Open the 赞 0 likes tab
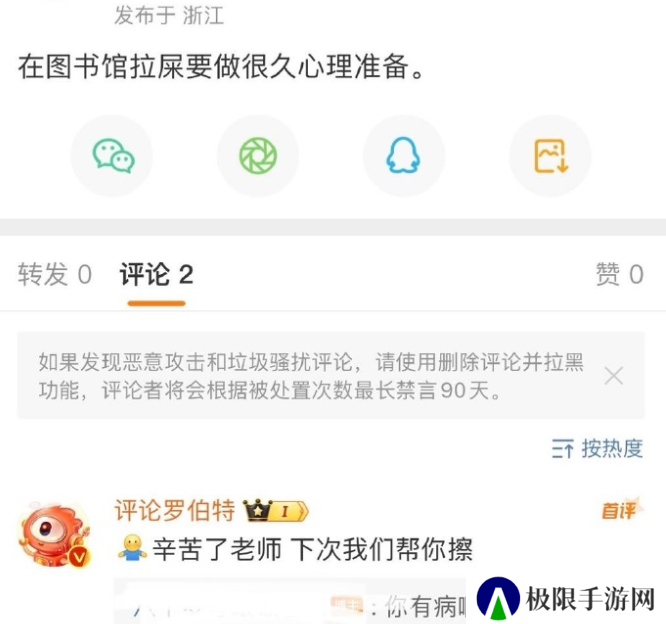Image resolution: width=666 pixels, height=624 pixels. (x=620, y=274)
